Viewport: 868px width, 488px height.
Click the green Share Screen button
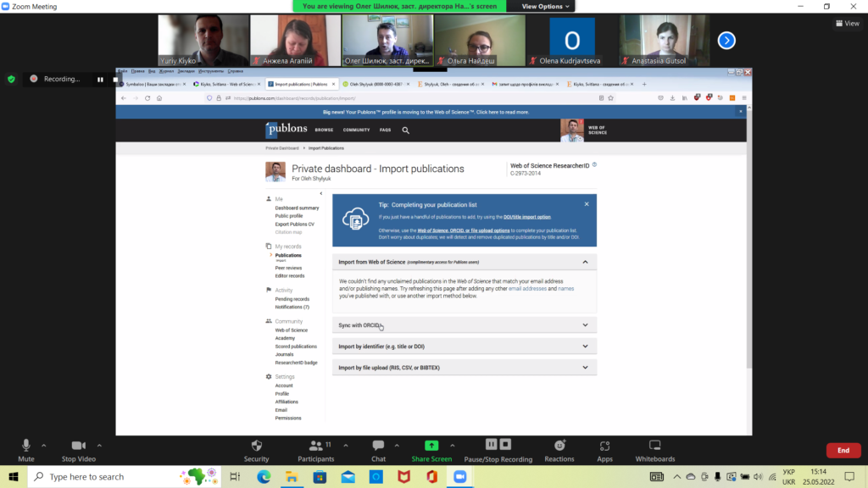(431, 451)
